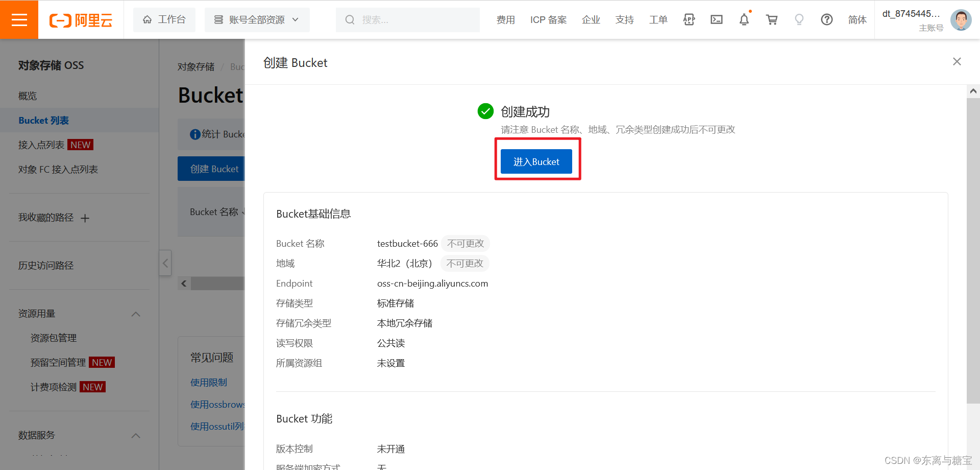Open 资源包管理 in sidebar

(x=54, y=338)
